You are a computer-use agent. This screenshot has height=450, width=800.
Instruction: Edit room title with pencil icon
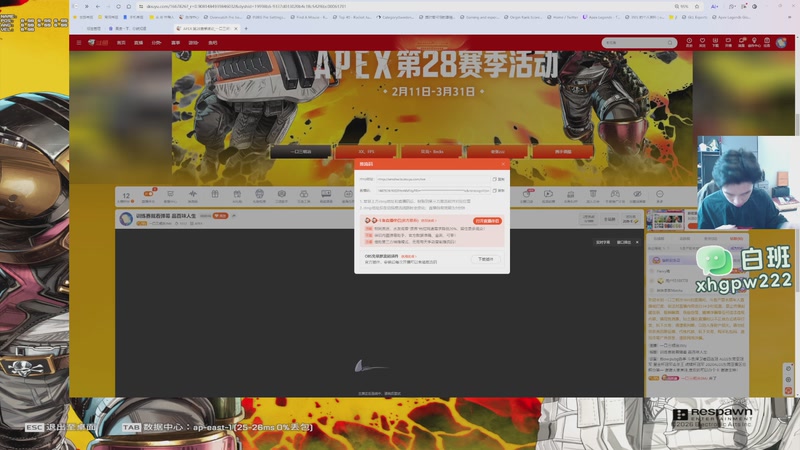coord(234,216)
